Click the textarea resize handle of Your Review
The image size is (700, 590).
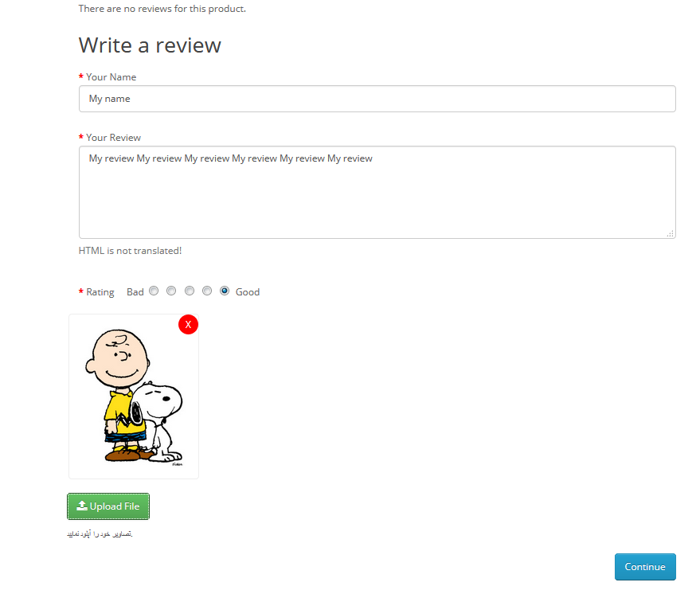click(x=670, y=233)
